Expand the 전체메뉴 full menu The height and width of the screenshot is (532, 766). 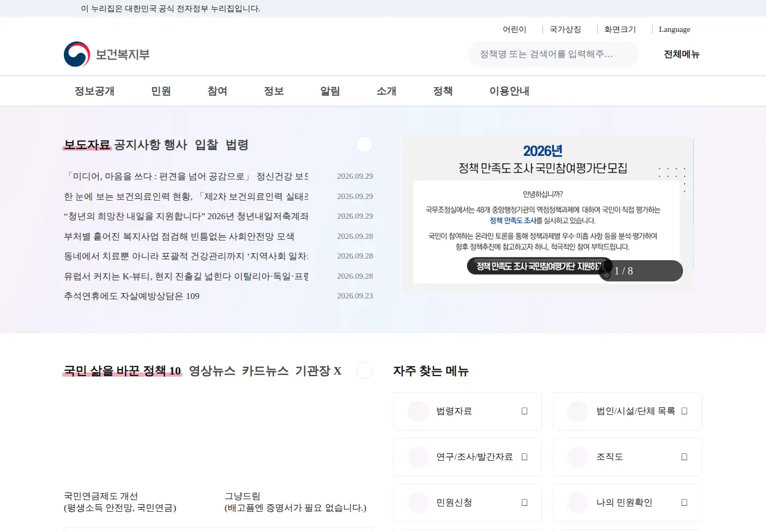682,54
